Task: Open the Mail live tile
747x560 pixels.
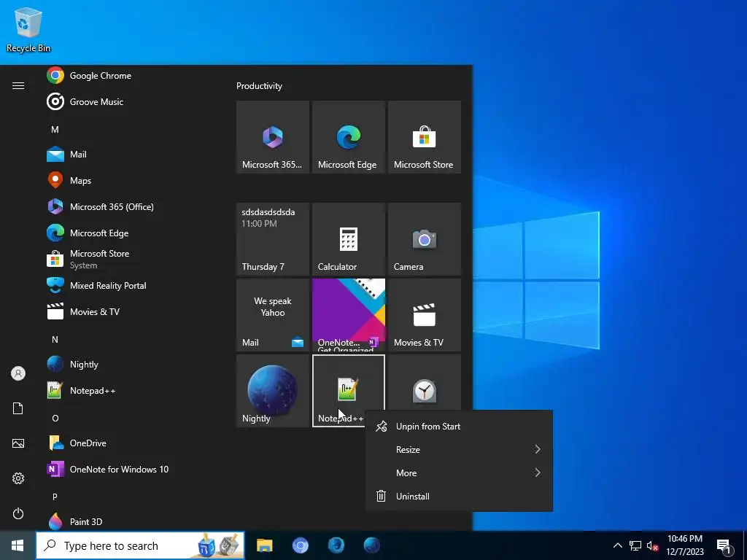Action: tap(273, 315)
